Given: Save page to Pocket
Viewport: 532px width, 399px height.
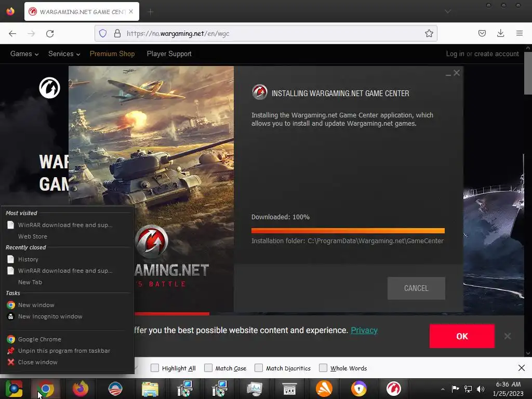Looking at the screenshot, I should tap(482, 33).
